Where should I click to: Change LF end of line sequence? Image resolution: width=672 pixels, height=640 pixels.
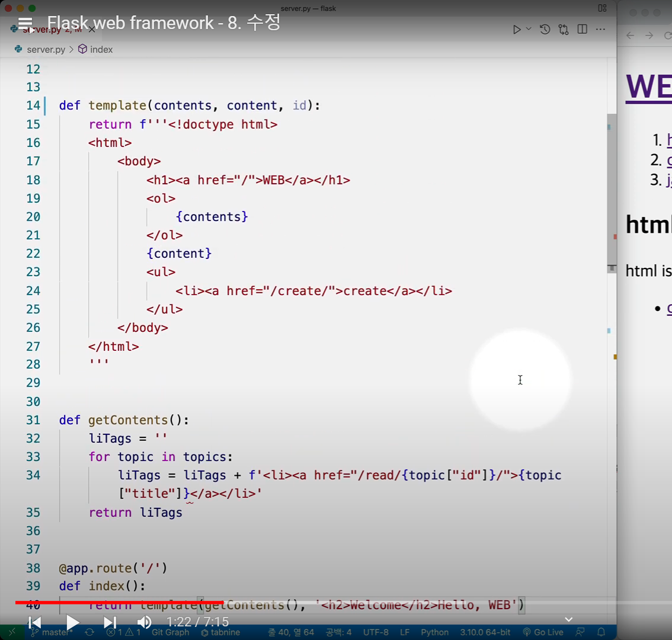405,632
